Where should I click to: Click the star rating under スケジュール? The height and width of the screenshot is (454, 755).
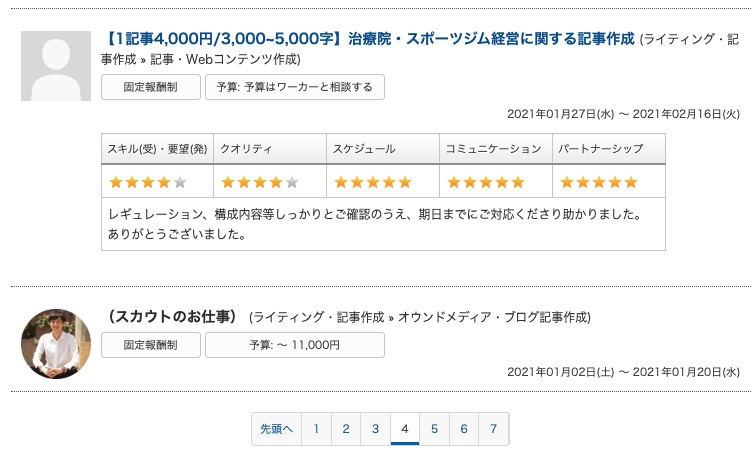coord(372,182)
